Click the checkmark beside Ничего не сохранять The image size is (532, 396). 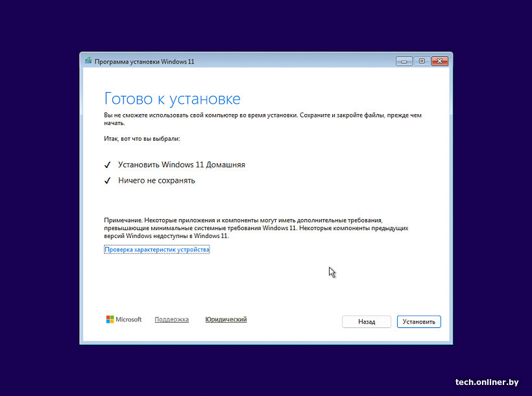(x=107, y=181)
